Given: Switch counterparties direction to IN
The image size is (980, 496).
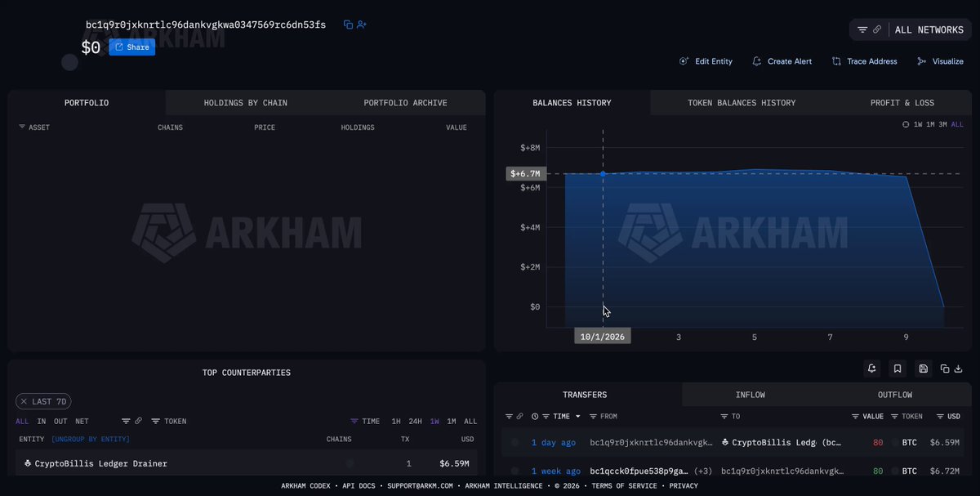Looking at the screenshot, I should pos(42,422).
